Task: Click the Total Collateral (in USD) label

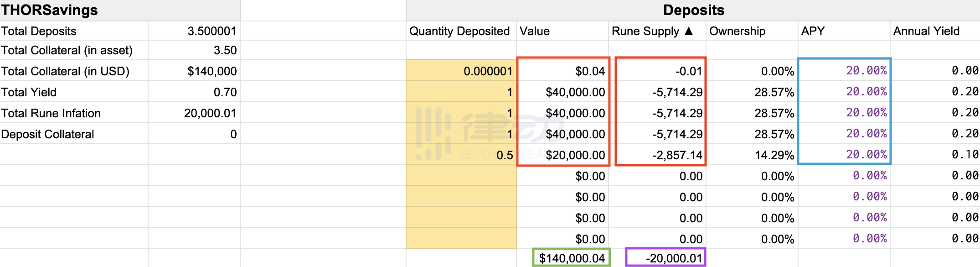Action: [65, 71]
